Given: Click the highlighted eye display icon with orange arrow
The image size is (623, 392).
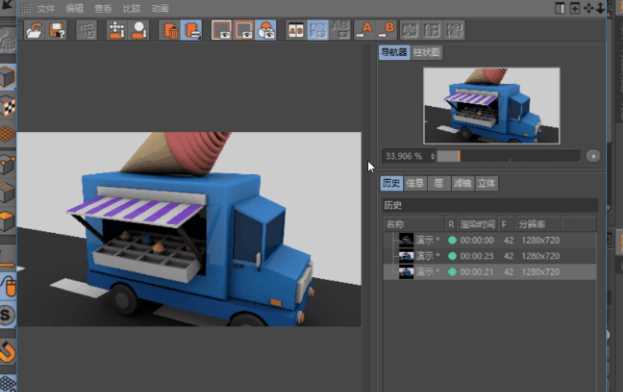Looking at the screenshot, I should pyautogui.click(x=265, y=30).
